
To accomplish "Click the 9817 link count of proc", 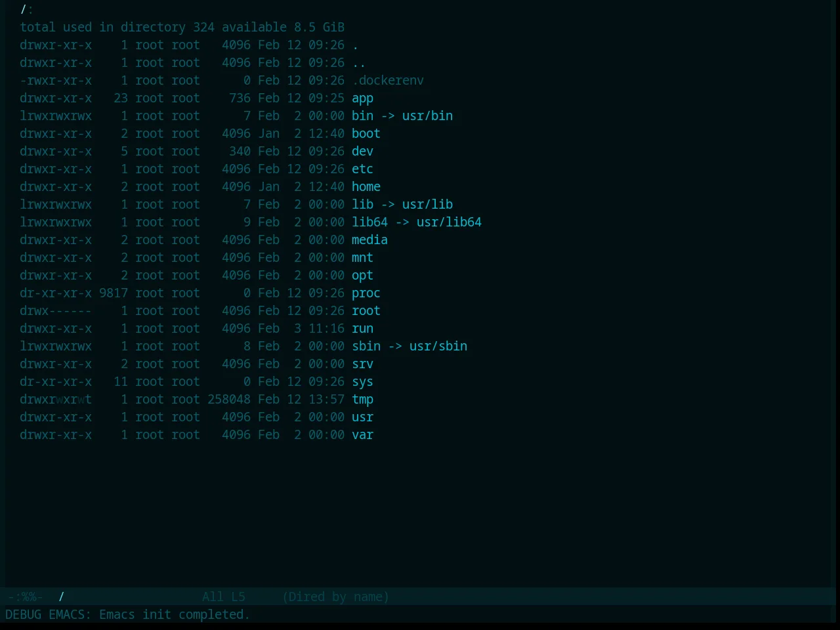I will (114, 293).
